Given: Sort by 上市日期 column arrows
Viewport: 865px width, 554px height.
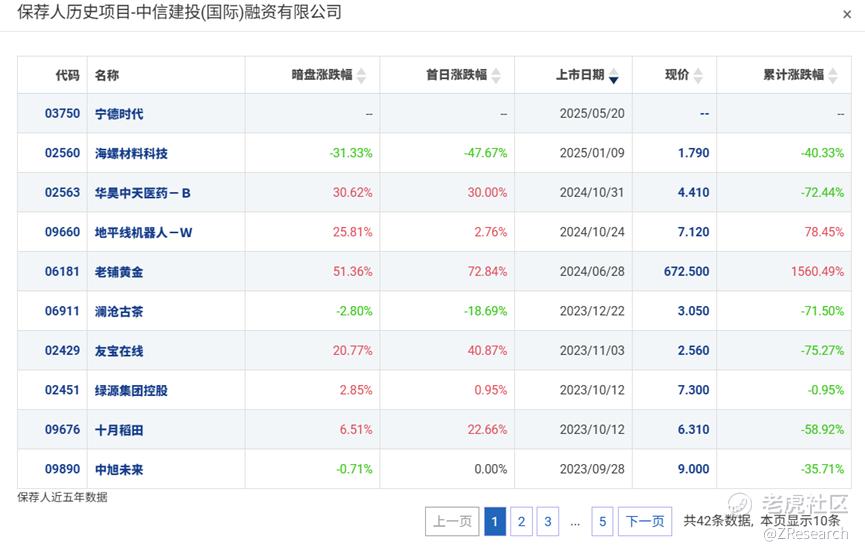Looking at the screenshot, I should 613,75.
